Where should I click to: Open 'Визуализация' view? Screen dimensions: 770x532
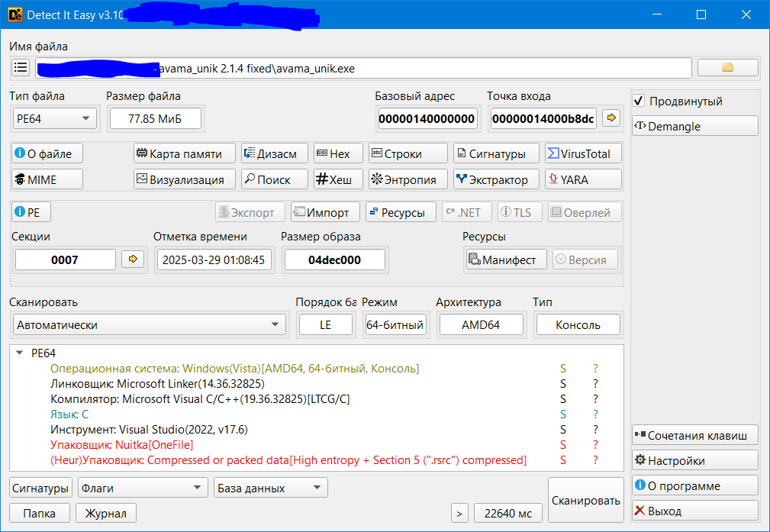(185, 180)
